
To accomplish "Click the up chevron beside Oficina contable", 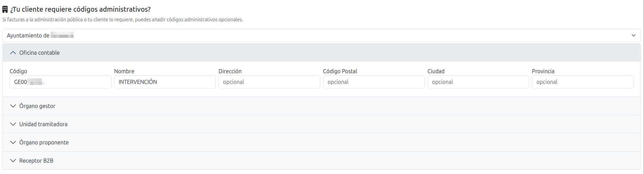I will [13, 53].
